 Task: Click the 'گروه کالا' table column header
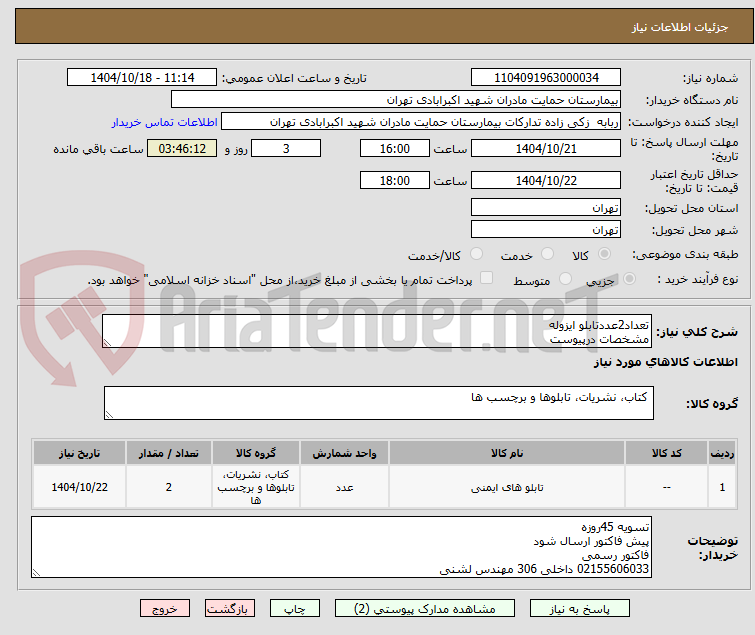coord(256,453)
